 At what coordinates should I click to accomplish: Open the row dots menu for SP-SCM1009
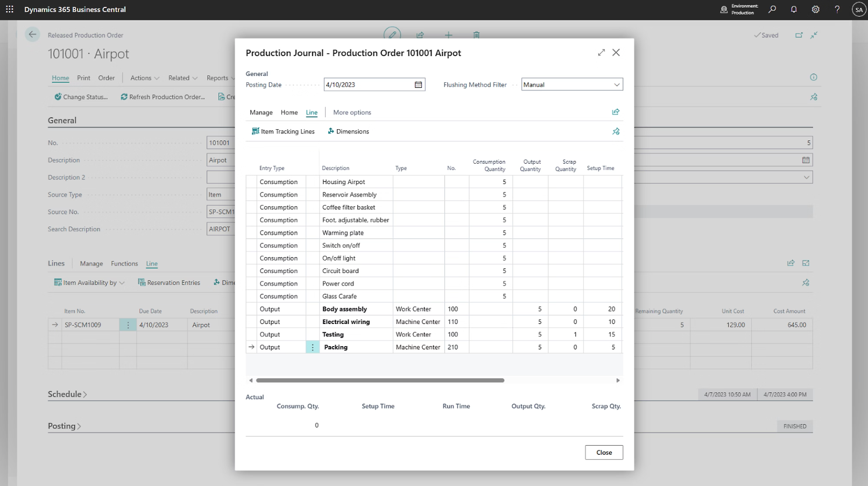tap(128, 325)
